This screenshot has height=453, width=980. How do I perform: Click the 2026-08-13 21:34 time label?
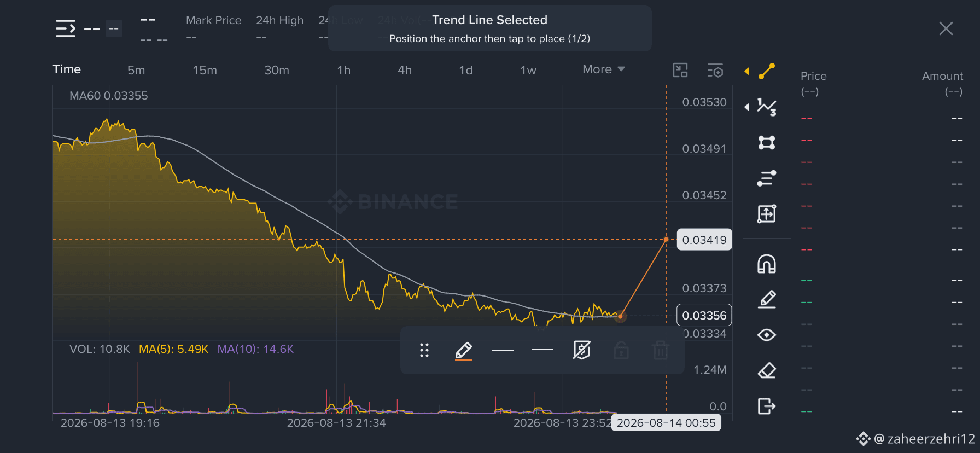[x=336, y=423]
